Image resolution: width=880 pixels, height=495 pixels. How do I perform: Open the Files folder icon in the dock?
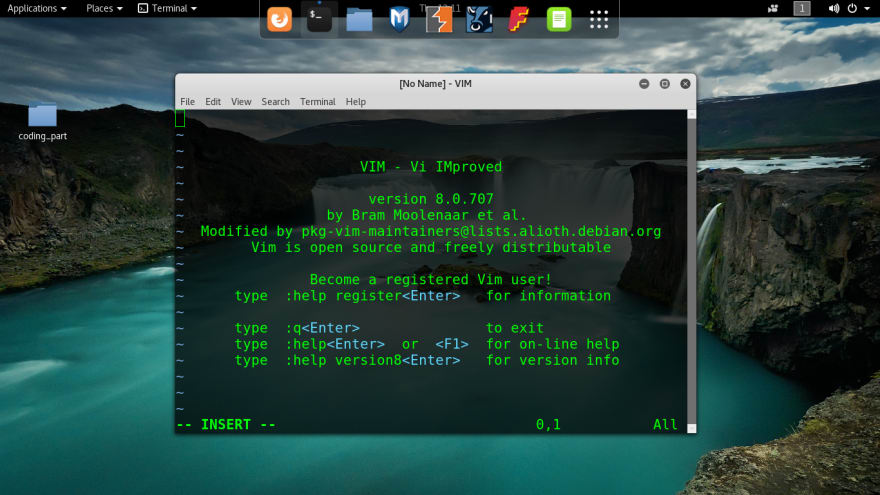click(x=359, y=20)
